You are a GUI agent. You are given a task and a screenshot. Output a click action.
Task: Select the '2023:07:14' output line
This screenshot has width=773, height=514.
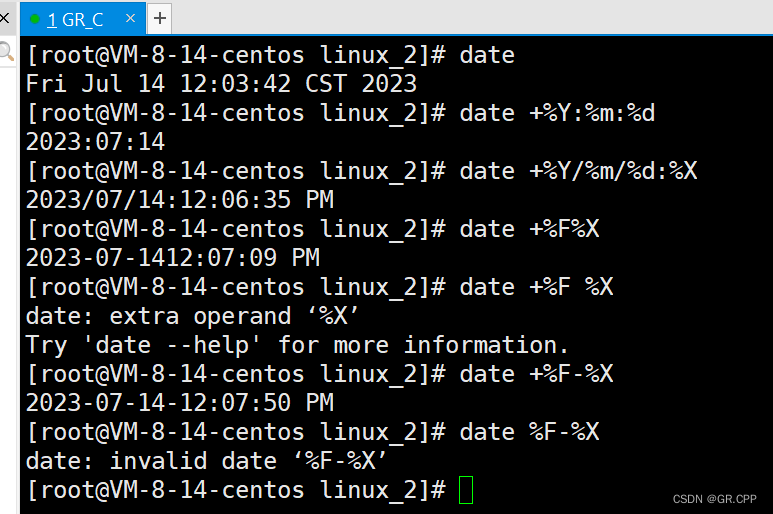click(96, 142)
